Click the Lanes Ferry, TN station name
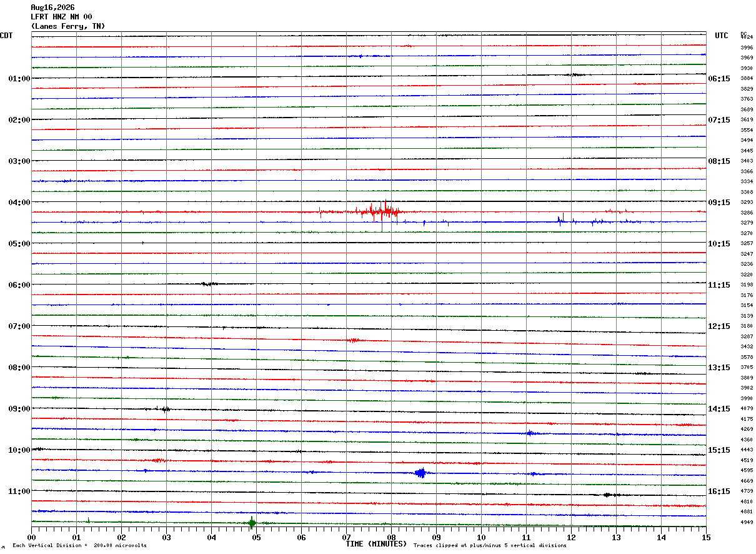The height and width of the screenshot is (554, 756). tap(68, 26)
